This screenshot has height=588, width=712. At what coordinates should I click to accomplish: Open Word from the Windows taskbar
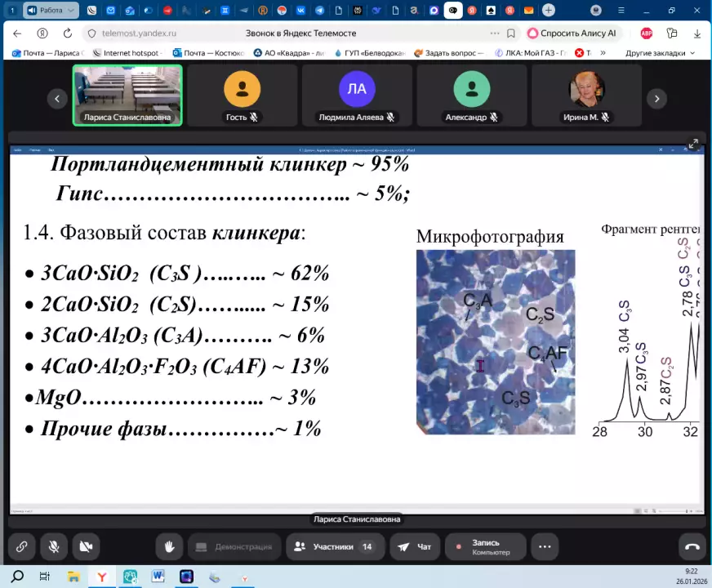(158, 577)
